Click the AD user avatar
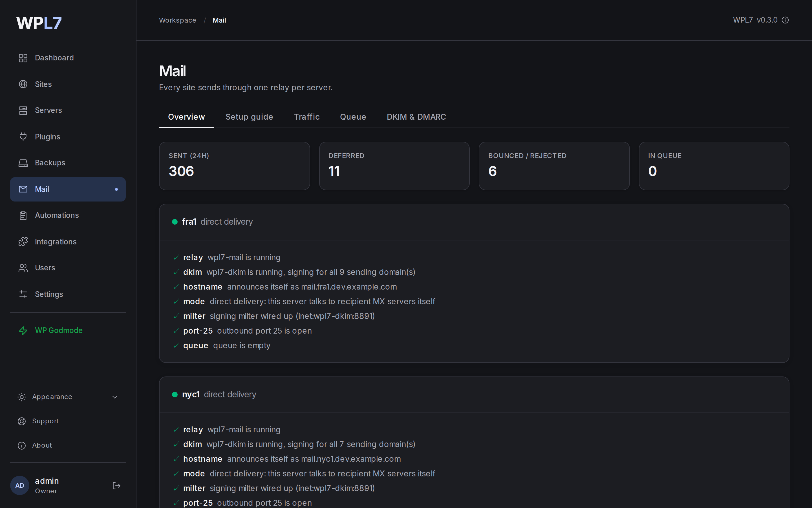The width and height of the screenshot is (812, 508). [x=20, y=485]
